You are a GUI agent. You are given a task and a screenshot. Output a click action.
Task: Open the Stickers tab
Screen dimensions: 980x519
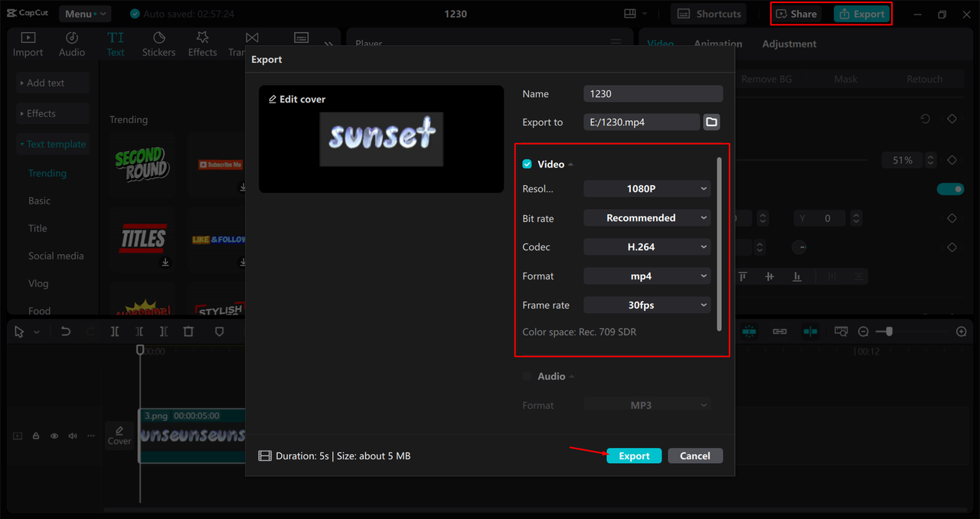click(x=158, y=44)
